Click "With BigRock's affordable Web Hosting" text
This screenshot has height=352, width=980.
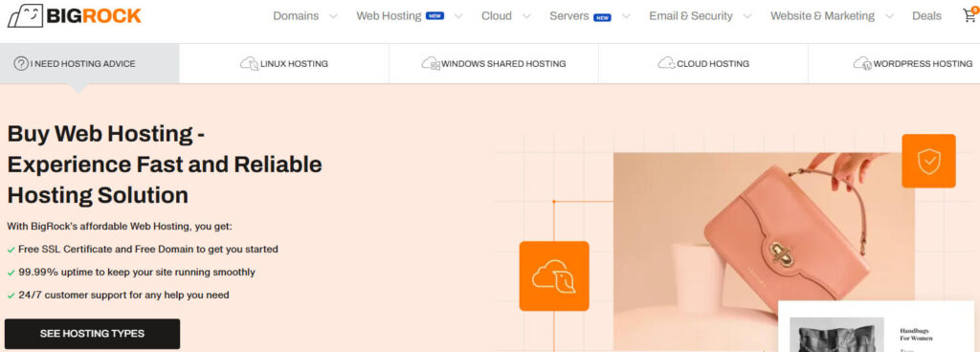pyautogui.click(x=120, y=226)
